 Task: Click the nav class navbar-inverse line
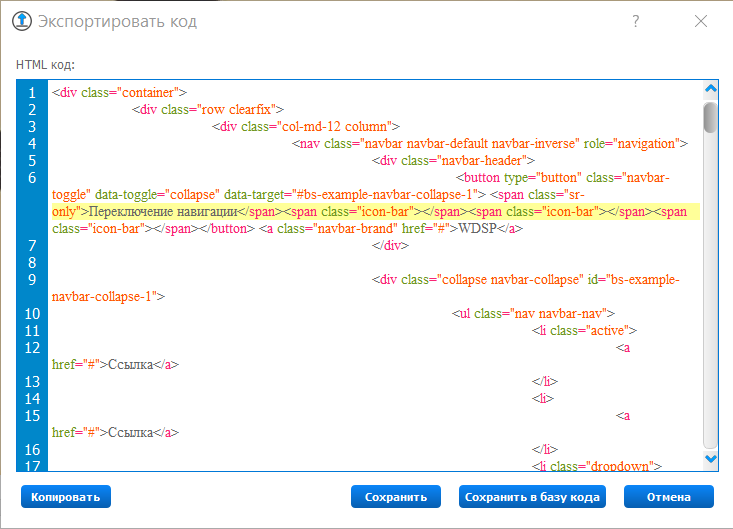tap(490, 143)
